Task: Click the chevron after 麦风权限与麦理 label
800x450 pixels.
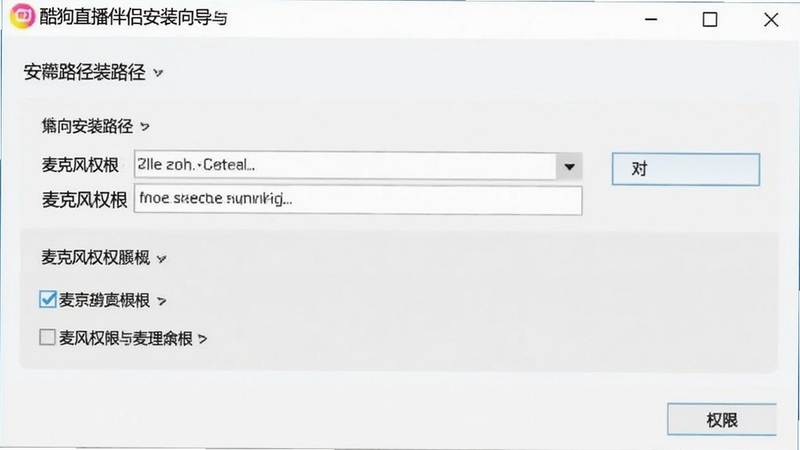Action: [x=203, y=339]
